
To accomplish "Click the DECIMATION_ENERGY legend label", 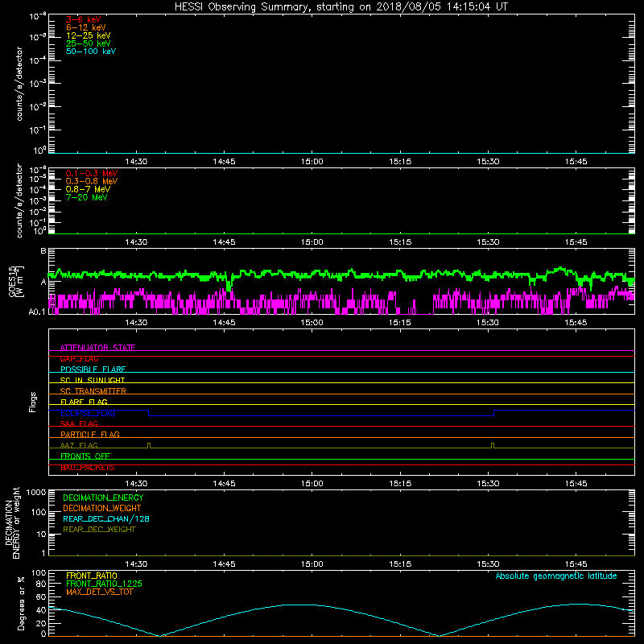I will [x=103, y=497].
